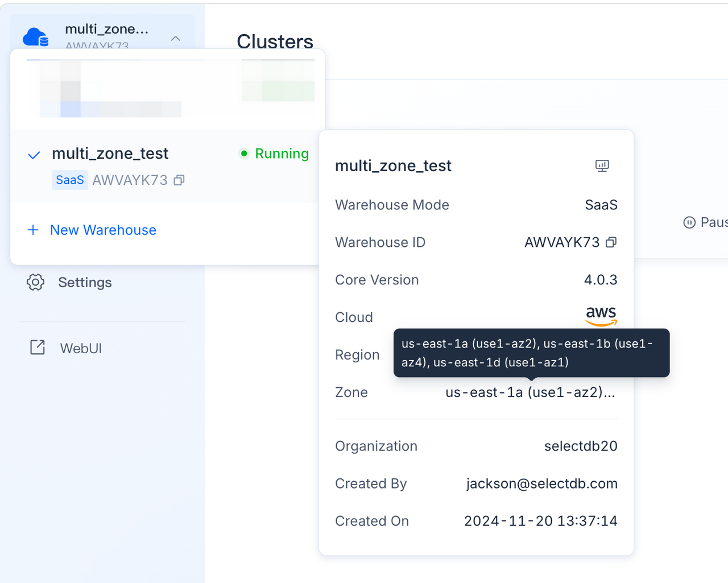728x583 pixels.
Task: Click the AWS cloud logo
Action: [x=601, y=316]
